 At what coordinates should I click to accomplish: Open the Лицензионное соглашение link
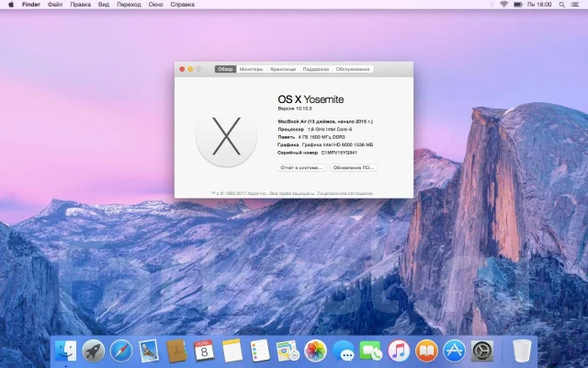pyautogui.click(x=345, y=193)
